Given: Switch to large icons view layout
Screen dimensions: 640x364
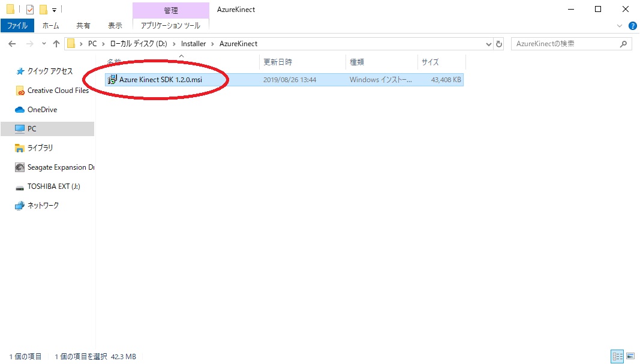Looking at the screenshot, I should (x=630, y=356).
